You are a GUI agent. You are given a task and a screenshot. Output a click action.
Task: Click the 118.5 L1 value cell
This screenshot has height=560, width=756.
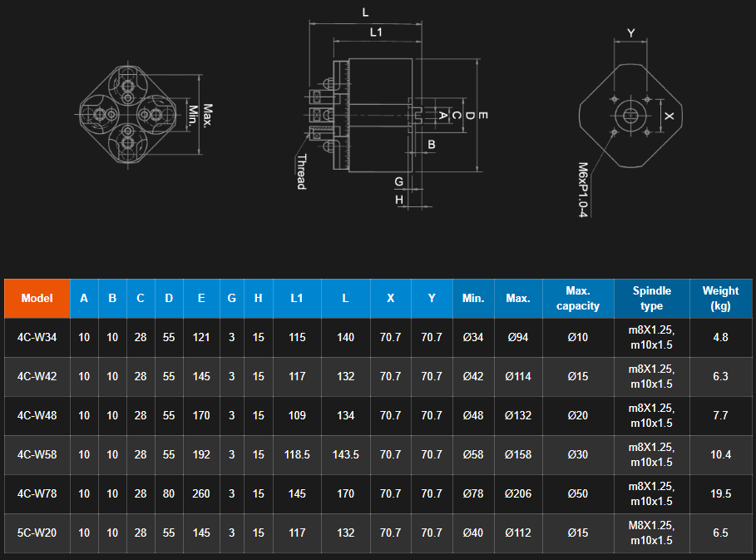pos(297,454)
